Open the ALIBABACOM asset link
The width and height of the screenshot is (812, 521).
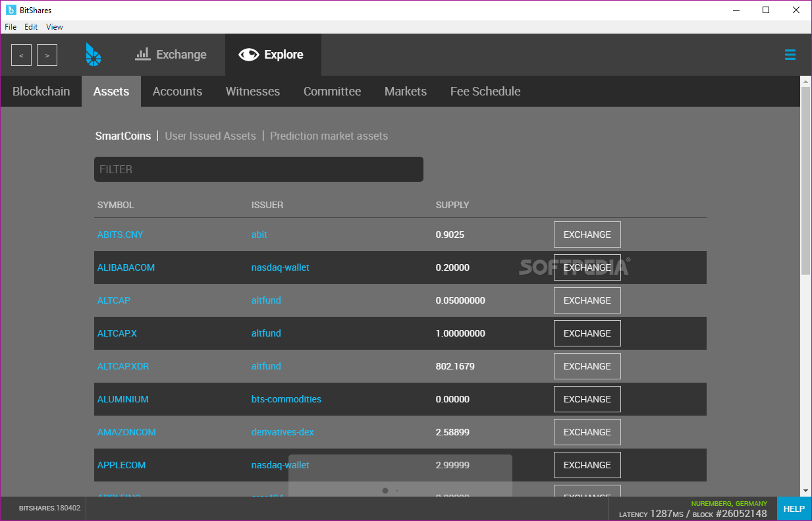126,267
